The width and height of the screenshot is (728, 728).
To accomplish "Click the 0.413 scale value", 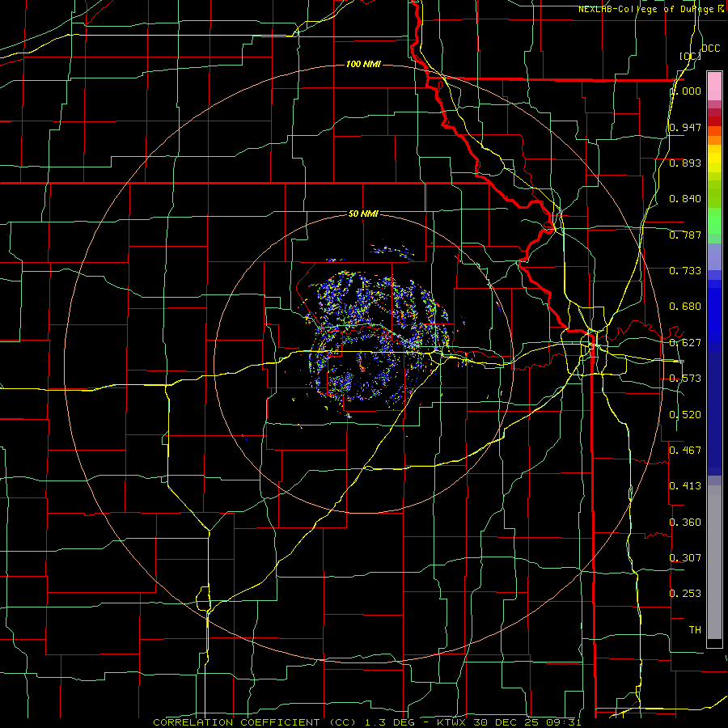I will pos(685,486).
